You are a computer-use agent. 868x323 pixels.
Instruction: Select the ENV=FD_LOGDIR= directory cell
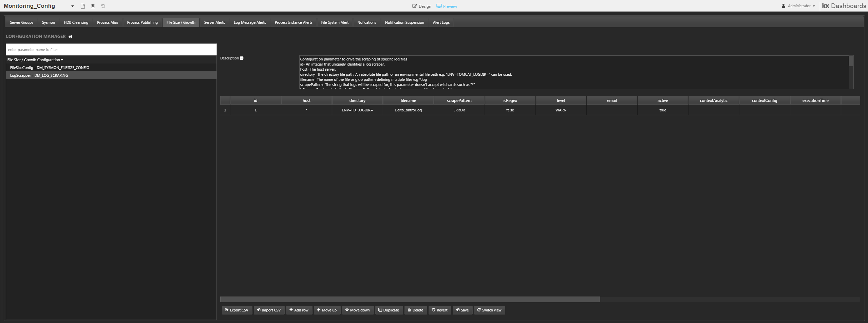pos(357,110)
